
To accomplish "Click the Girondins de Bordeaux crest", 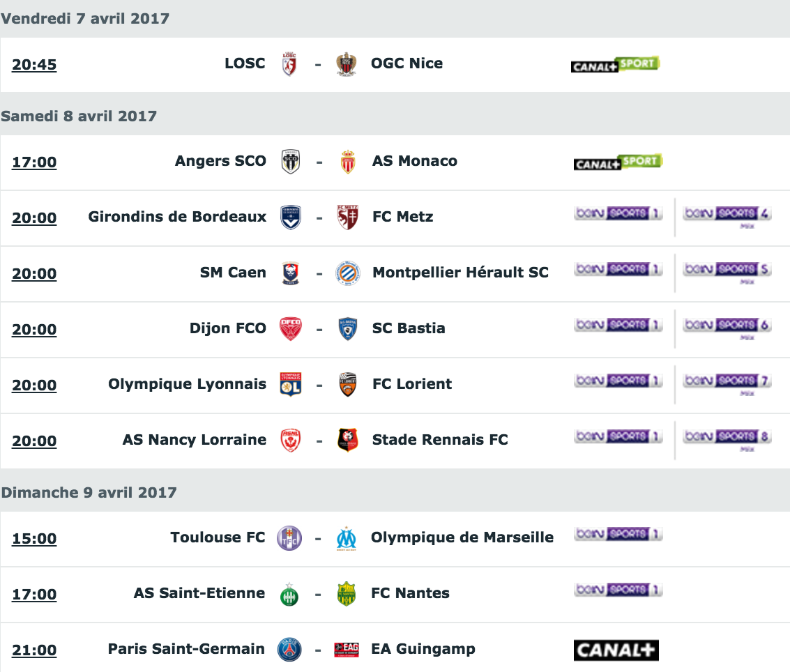I will click(291, 217).
